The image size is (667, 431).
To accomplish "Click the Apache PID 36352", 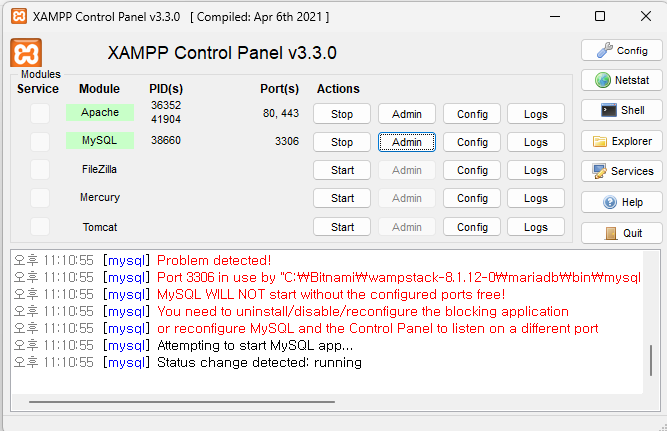I will click(x=166, y=105).
